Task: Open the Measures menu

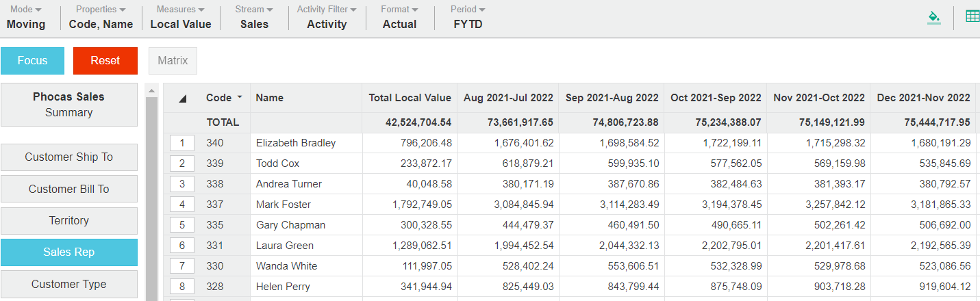Action: coord(181,17)
